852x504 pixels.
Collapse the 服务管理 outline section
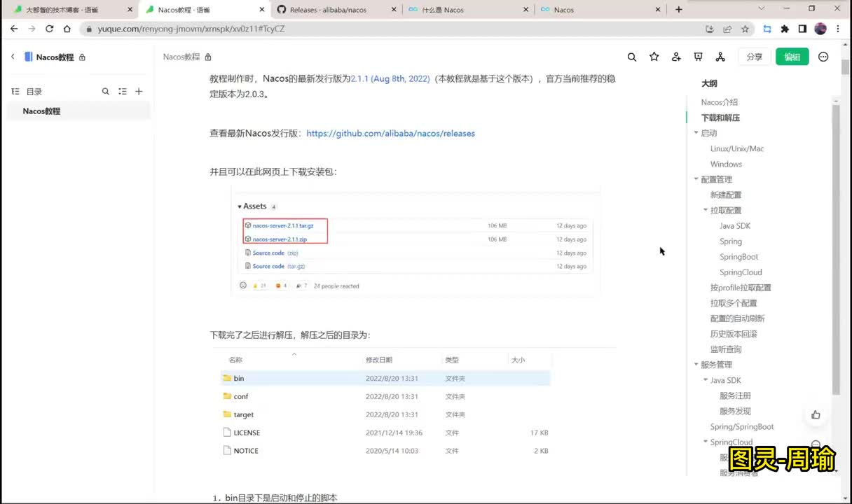click(x=696, y=365)
